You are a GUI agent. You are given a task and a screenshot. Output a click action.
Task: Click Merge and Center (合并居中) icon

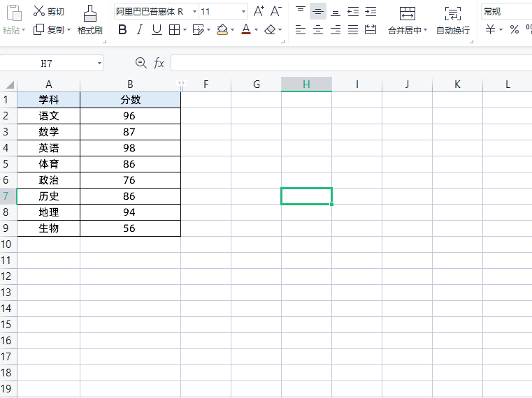tap(408, 13)
